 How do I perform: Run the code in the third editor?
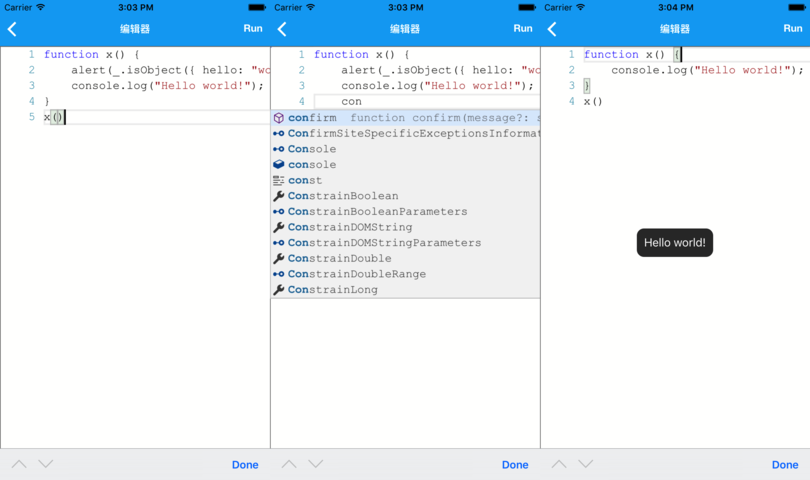tap(793, 28)
